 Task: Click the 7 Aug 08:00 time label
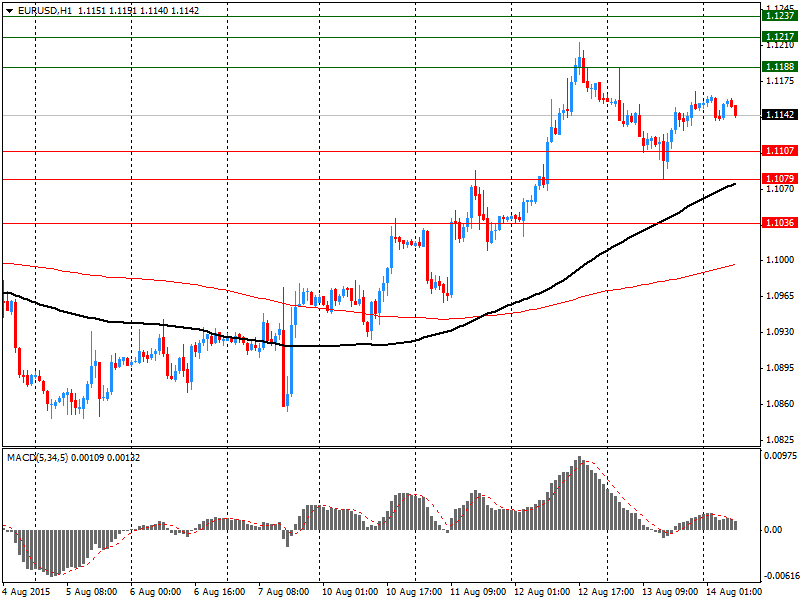point(284,592)
